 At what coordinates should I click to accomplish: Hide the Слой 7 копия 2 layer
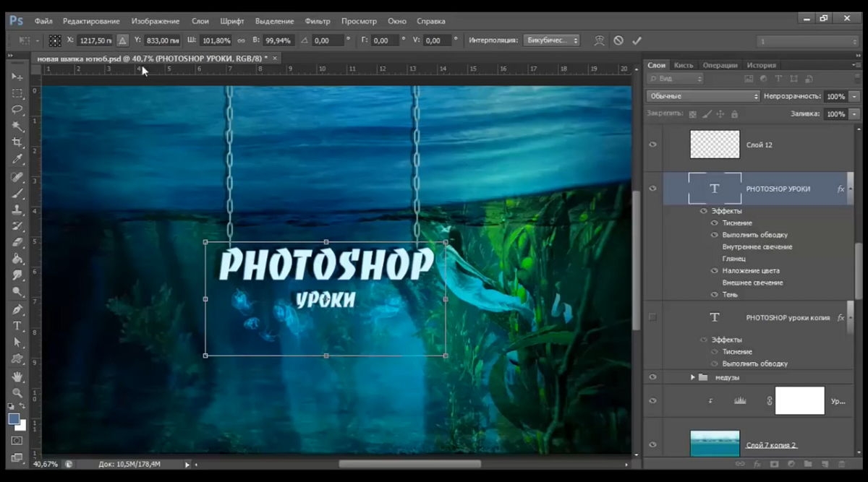[652, 445]
